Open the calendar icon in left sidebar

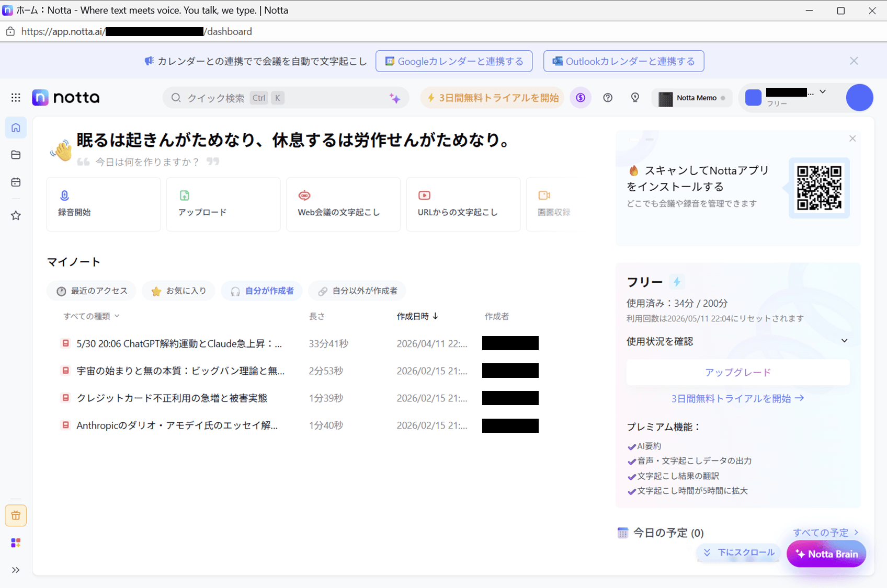pos(16,182)
